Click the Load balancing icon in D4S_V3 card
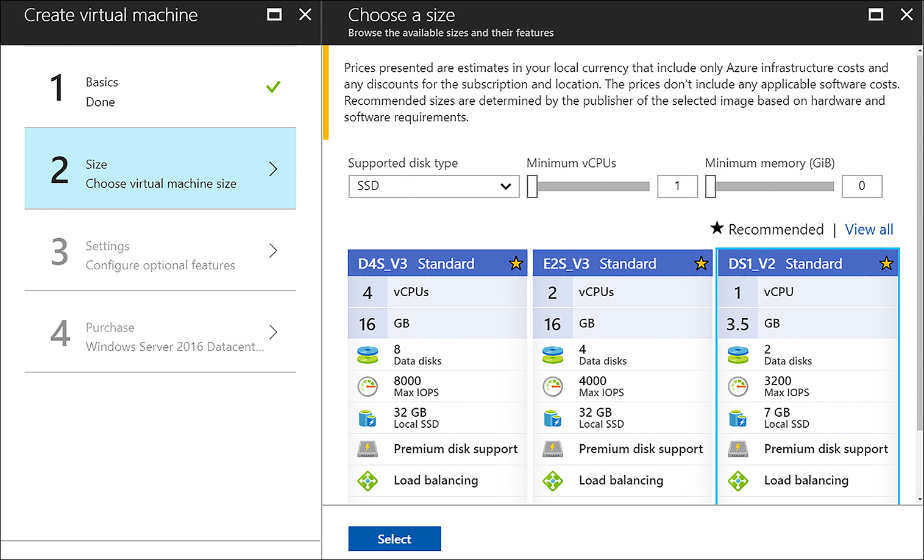The width and height of the screenshot is (924, 560). (368, 481)
